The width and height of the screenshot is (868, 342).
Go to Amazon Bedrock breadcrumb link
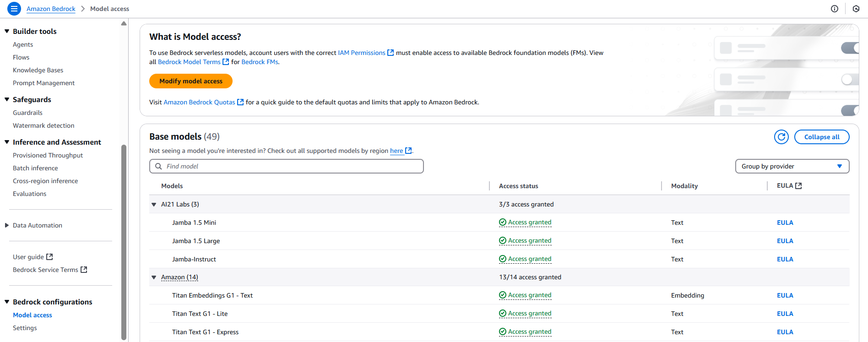[x=51, y=9]
